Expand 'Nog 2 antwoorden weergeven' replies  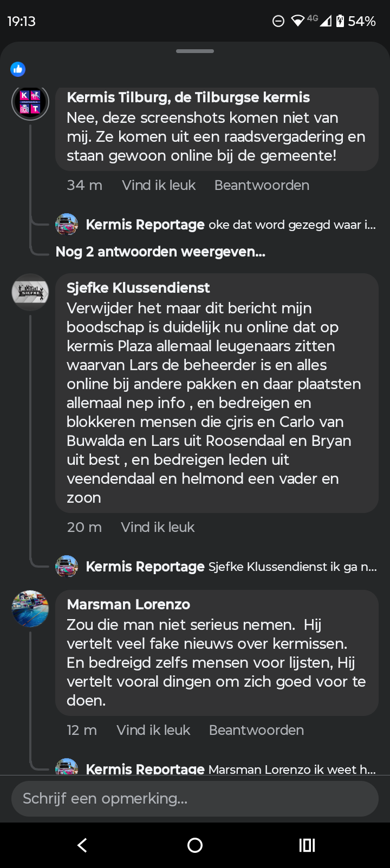160,252
